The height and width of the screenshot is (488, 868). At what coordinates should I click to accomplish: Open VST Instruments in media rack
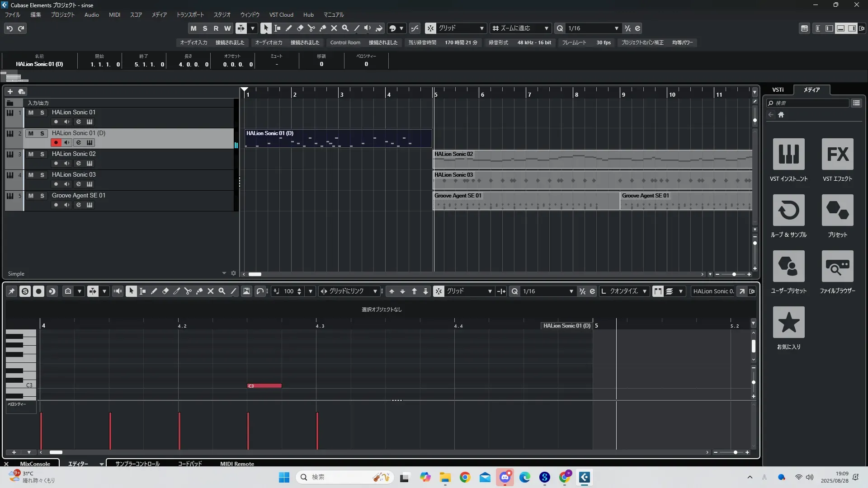tap(788, 155)
